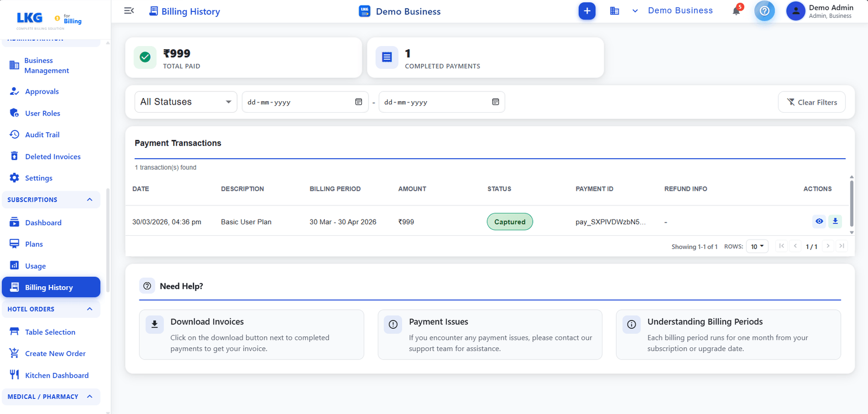
Task: Open the rows per page dropdown
Action: (757, 247)
